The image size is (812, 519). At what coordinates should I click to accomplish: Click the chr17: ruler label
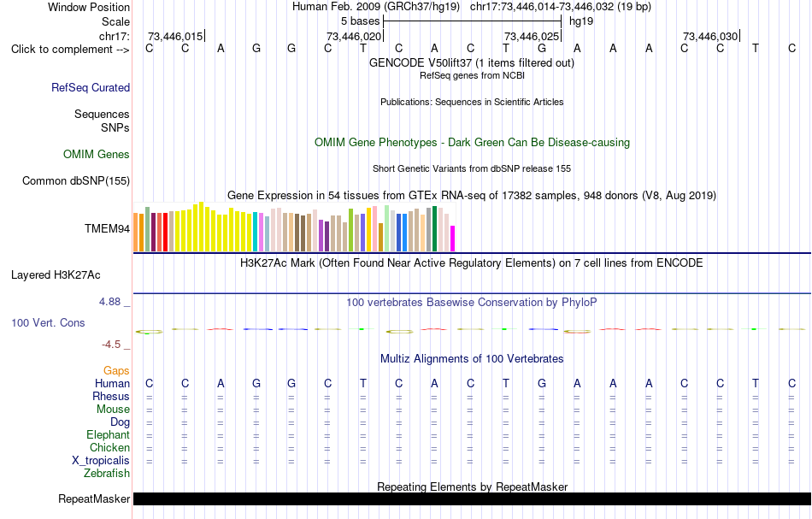tap(114, 36)
